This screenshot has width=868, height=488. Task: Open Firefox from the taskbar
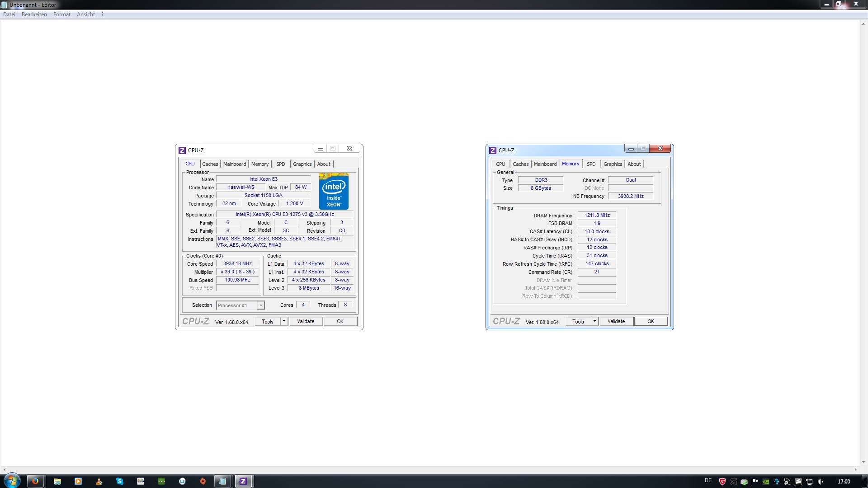point(35,481)
